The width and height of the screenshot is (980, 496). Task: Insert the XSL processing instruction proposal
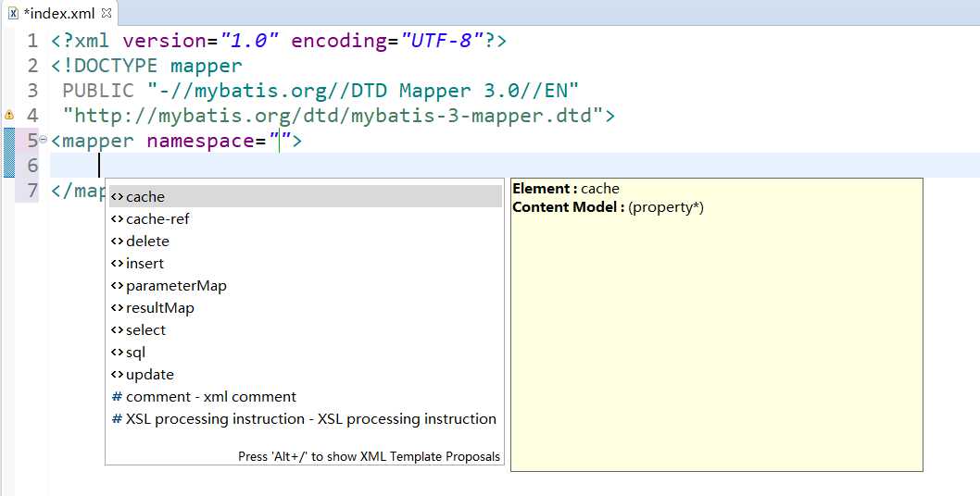(x=306, y=418)
